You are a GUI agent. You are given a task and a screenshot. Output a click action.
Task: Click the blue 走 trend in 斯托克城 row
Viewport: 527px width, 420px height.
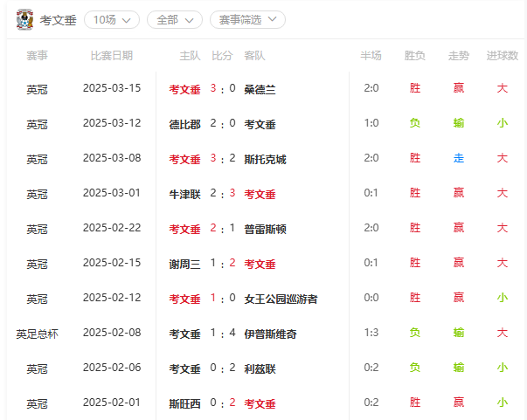tap(459, 158)
